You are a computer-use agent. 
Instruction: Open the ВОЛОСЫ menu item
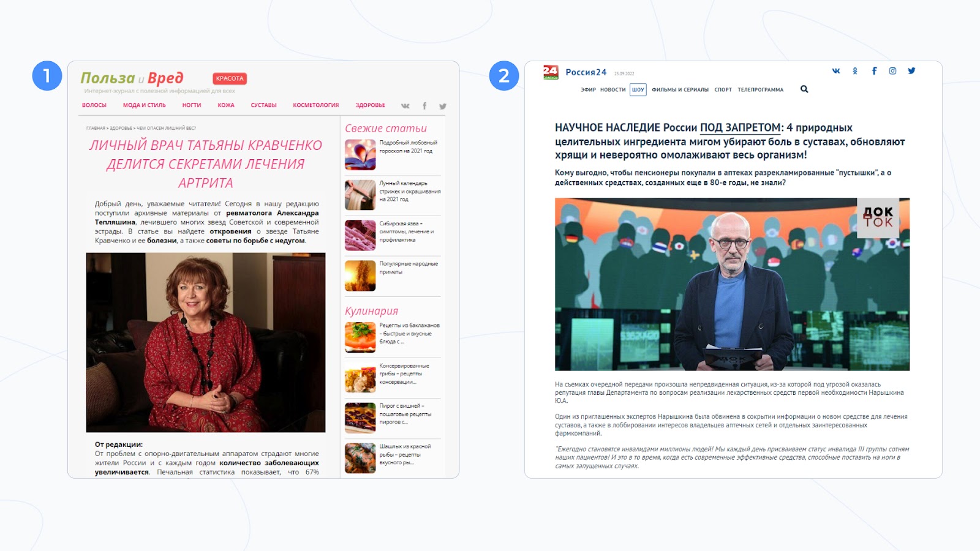(x=94, y=105)
